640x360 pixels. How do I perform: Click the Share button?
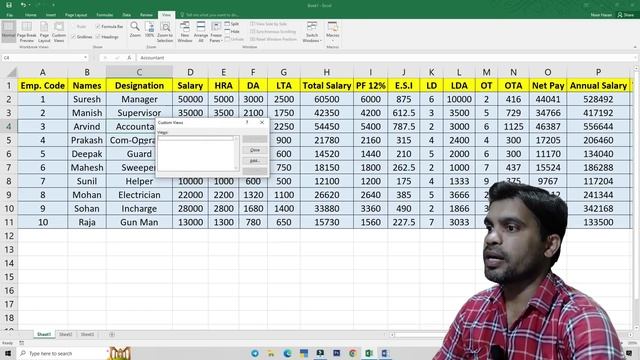point(626,15)
